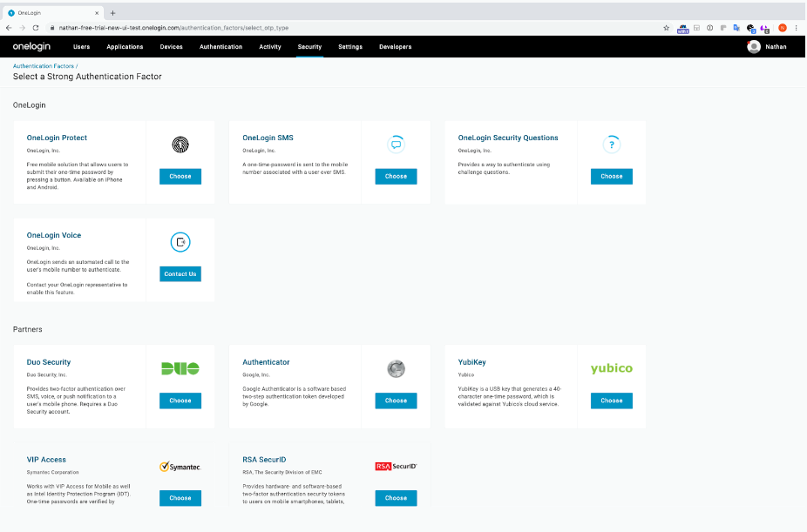
Task: Click 'Google, Inc.' vendor text
Action: tap(256, 374)
